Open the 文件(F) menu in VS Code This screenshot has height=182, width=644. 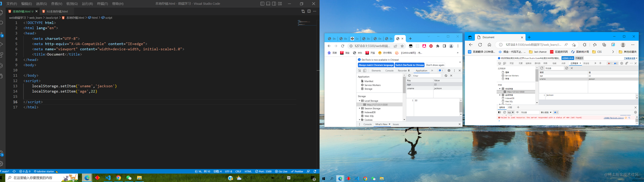tap(11, 4)
